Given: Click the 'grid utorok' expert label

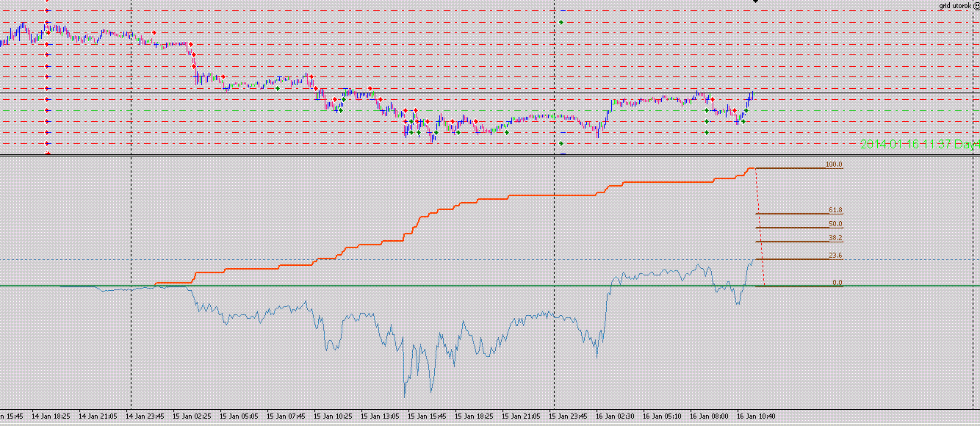Looking at the screenshot, I should point(954,6).
